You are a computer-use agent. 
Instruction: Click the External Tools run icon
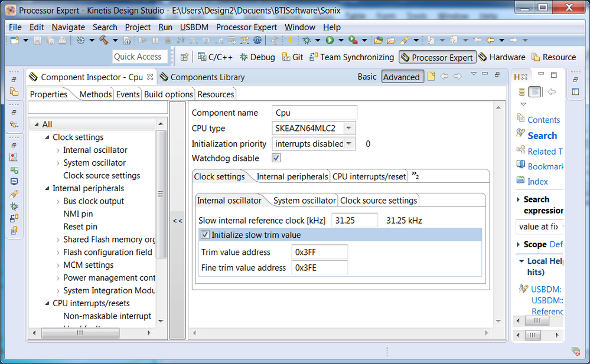(353, 40)
